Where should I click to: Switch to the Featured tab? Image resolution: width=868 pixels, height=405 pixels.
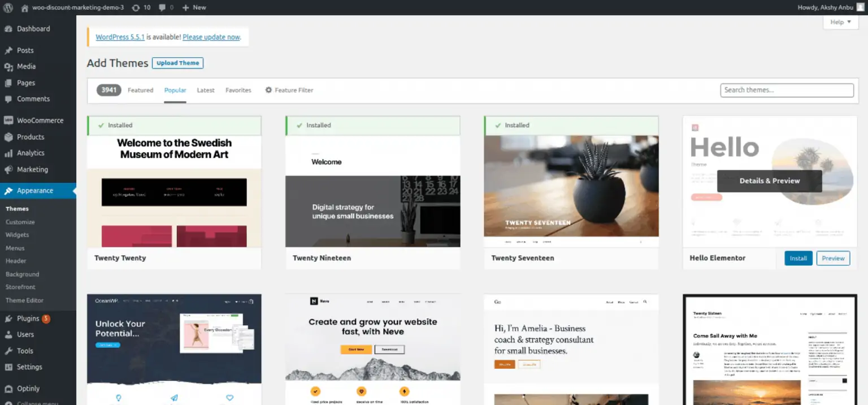click(x=140, y=90)
